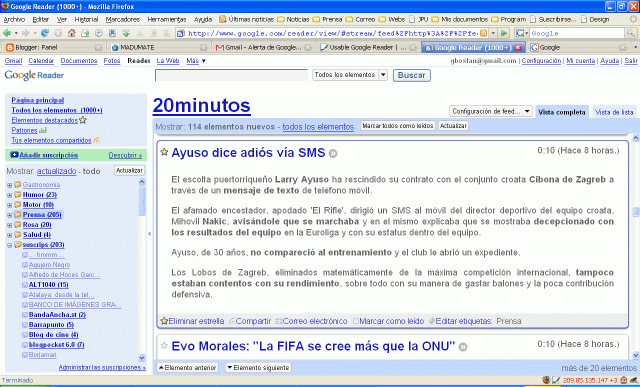Switch to the Blogger: Panel tab
Screen dimensions: 640x387
coord(53,47)
